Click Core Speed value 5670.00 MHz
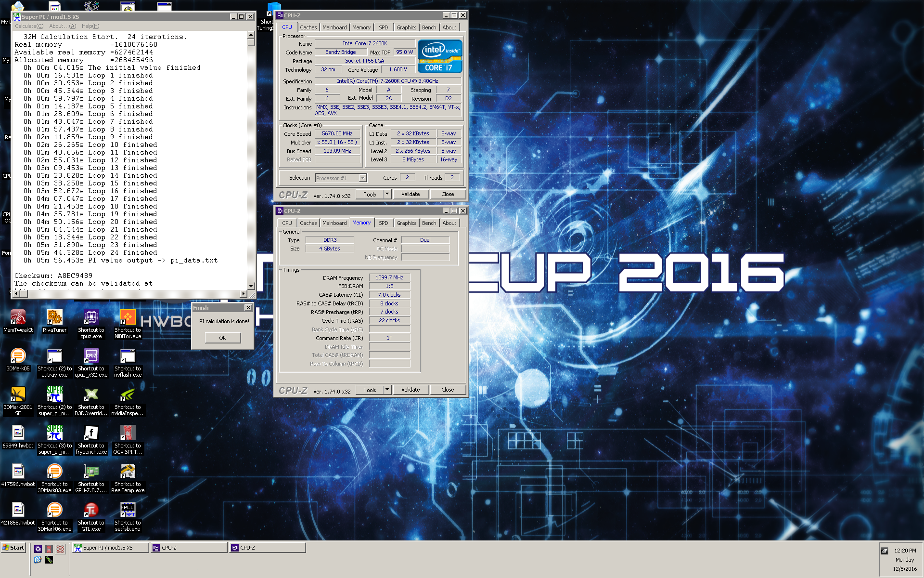This screenshot has width=924, height=578. coord(337,134)
